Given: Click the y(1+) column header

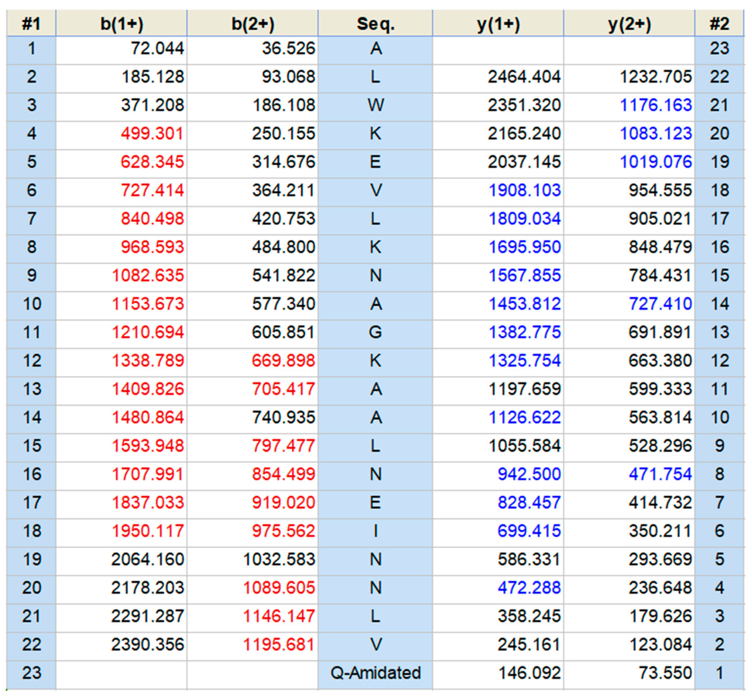Looking at the screenshot, I should pyautogui.click(x=498, y=24).
